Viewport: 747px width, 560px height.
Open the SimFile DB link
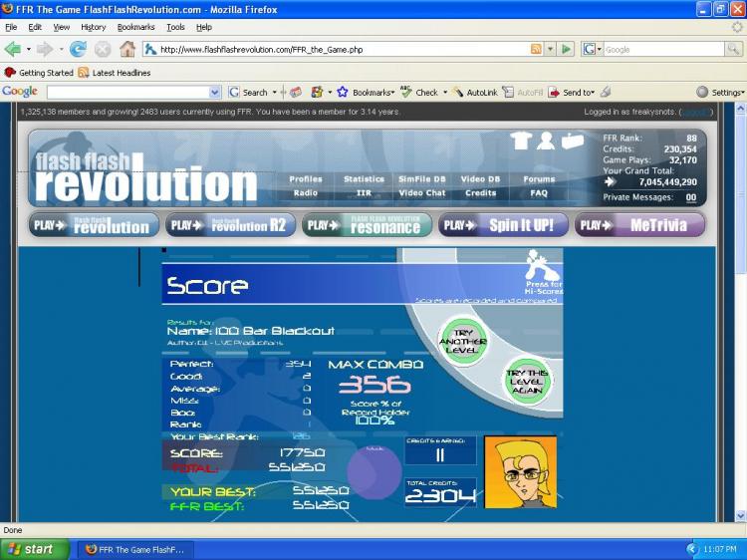(422, 179)
